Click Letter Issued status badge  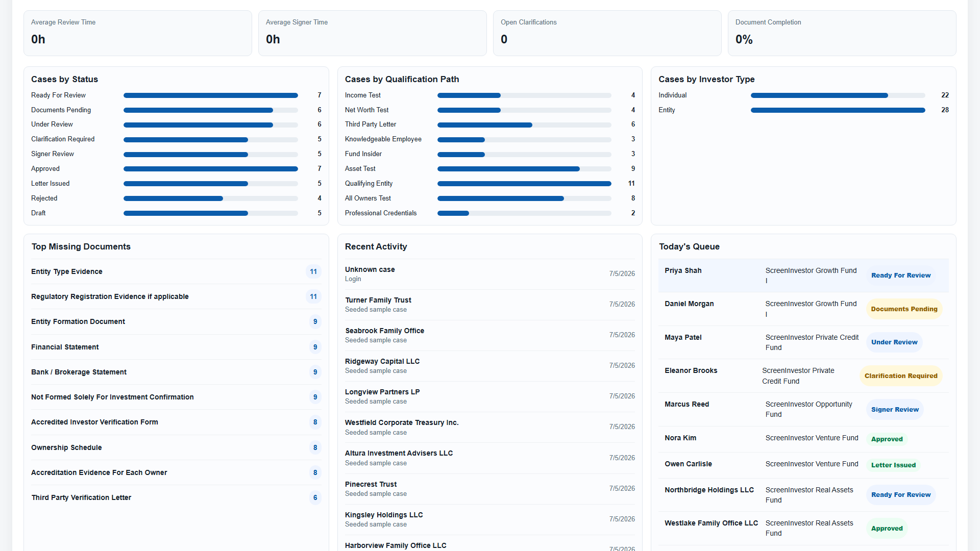coord(893,465)
